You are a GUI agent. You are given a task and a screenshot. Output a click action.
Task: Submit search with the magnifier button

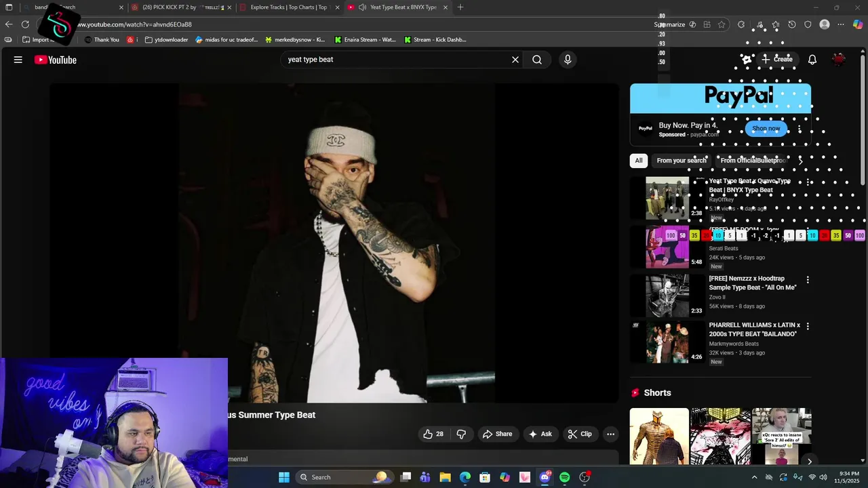tap(537, 60)
